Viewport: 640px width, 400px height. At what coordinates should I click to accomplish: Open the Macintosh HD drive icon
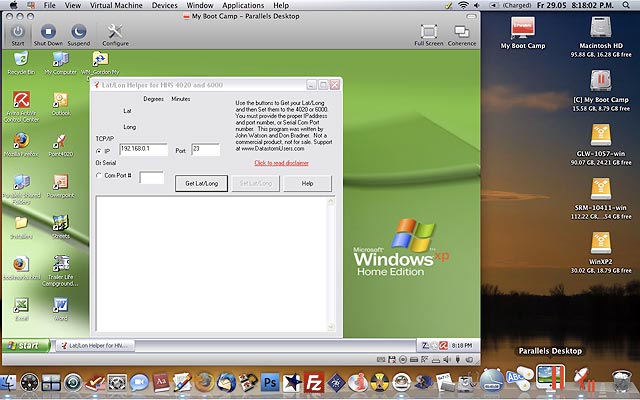pyautogui.click(x=600, y=28)
